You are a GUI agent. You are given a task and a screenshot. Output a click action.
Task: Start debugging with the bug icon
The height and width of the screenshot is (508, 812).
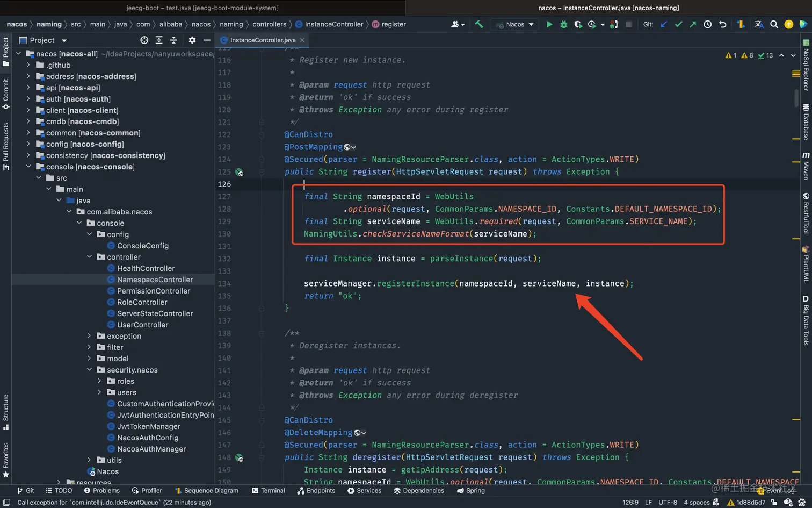(x=563, y=24)
